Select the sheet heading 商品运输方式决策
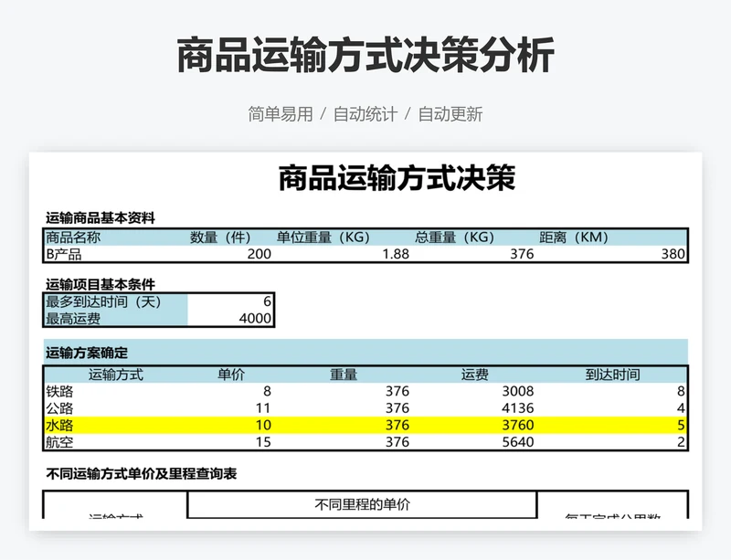This screenshot has height=560, width=731. (397, 177)
